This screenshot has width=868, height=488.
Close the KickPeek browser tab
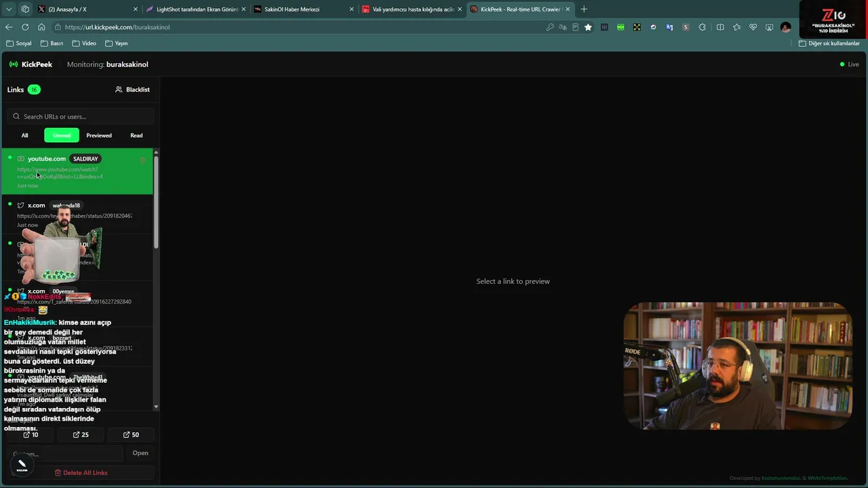(x=568, y=9)
